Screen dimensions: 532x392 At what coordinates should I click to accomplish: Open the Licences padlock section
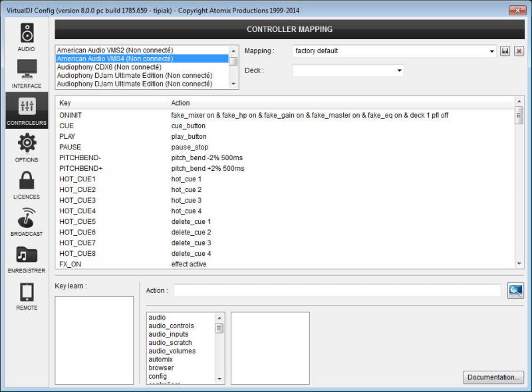(x=27, y=185)
